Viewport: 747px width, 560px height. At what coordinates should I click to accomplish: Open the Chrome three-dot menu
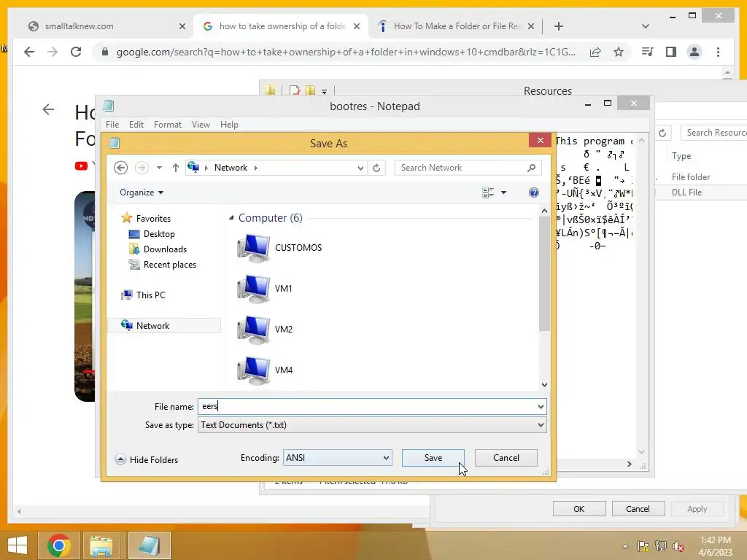[x=718, y=52]
